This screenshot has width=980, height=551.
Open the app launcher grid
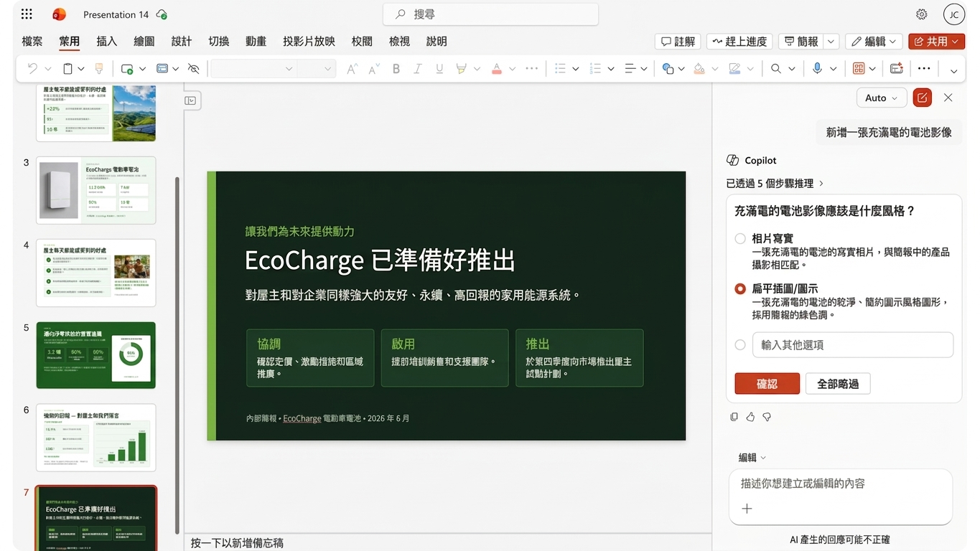pos(27,14)
